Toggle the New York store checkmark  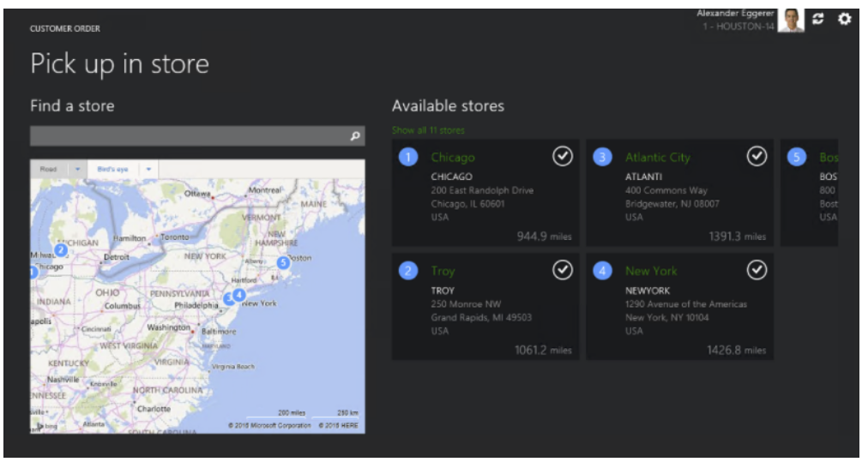pyautogui.click(x=756, y=271)
